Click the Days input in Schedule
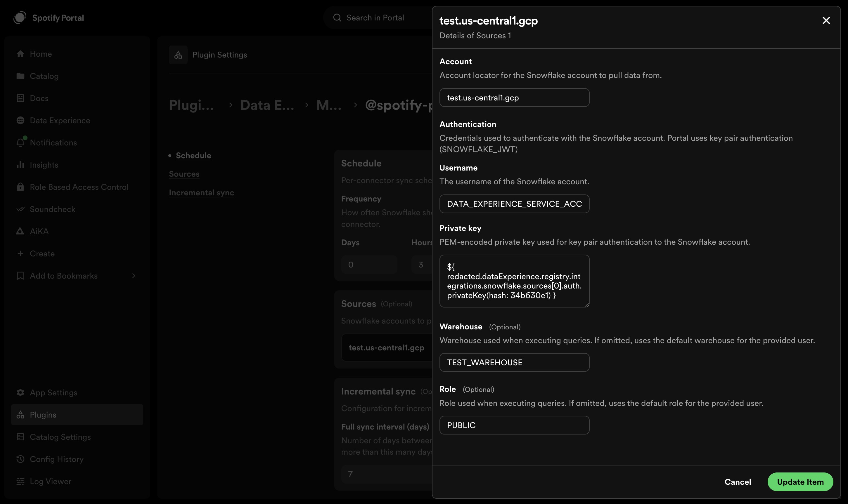Image resolution: width=848 pixels, height=504 pixels. click(x=369, y=264)
